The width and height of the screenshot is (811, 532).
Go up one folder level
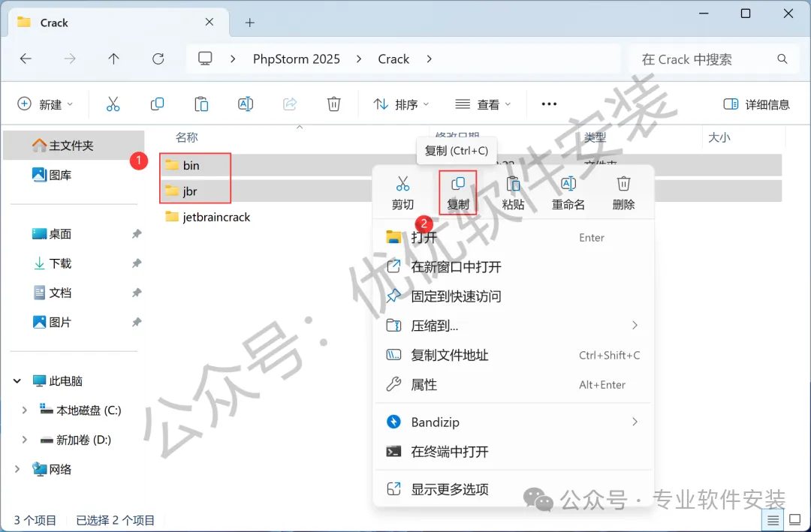pos(114,59)
